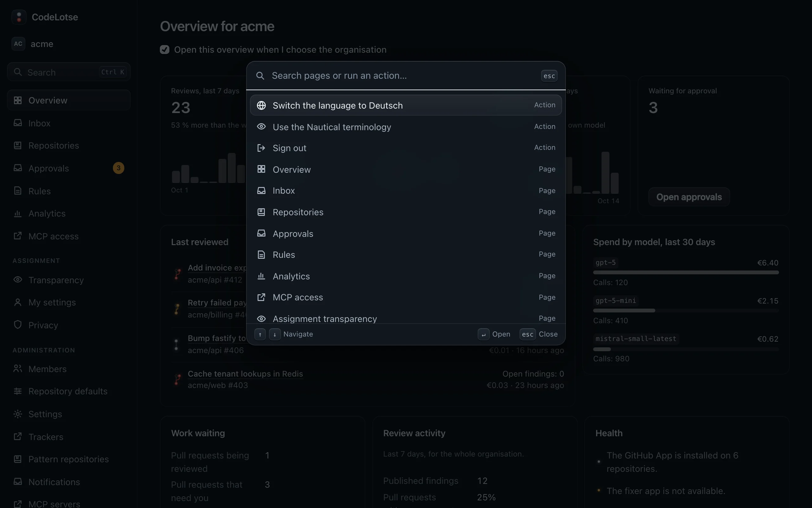Click the globe icon beside Switch the language
The width and height of the screenshot is (812, 508).
(261, 105)
